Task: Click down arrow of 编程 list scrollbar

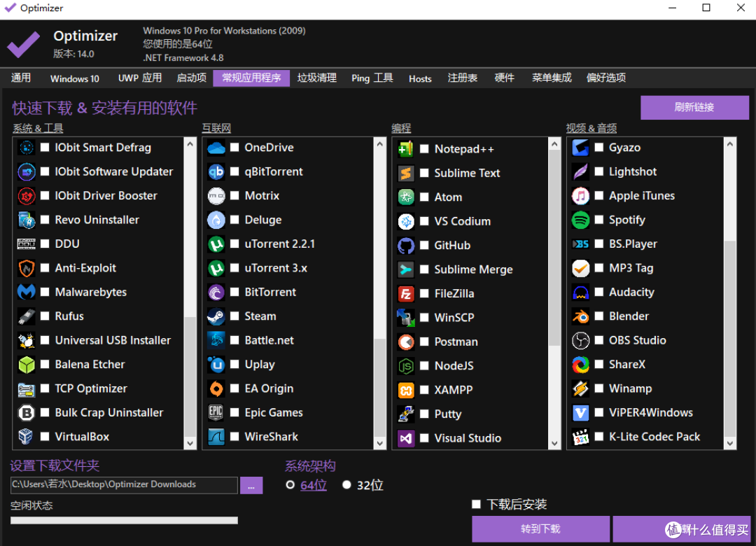Action: click(x=554, y=443)
